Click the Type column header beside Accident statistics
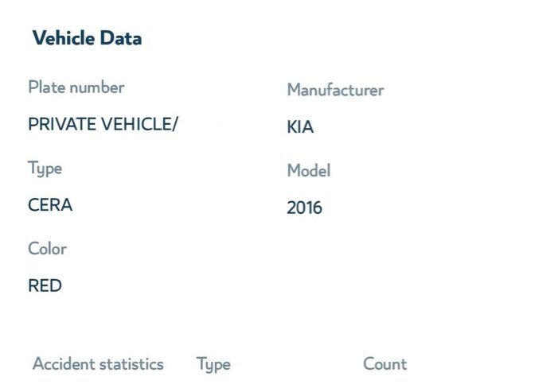Viewport: 554px width, 392px height. pos(213,365)
